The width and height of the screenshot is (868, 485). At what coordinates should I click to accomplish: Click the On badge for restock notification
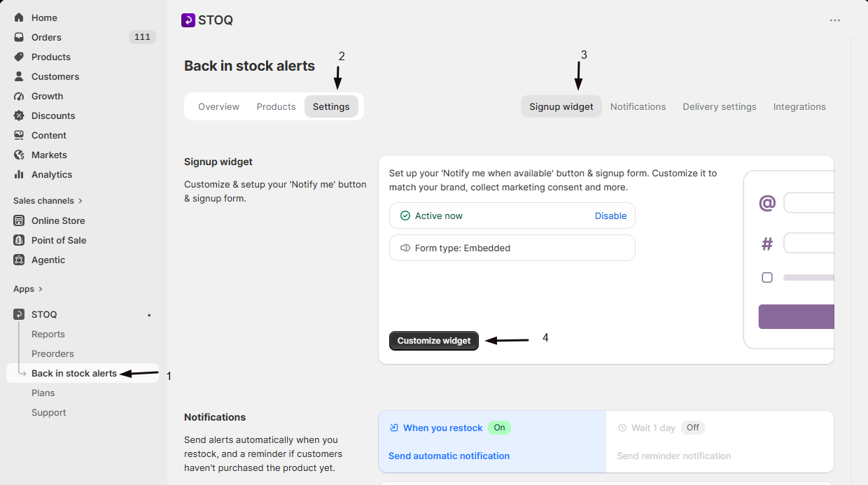(x=499, y=428)
